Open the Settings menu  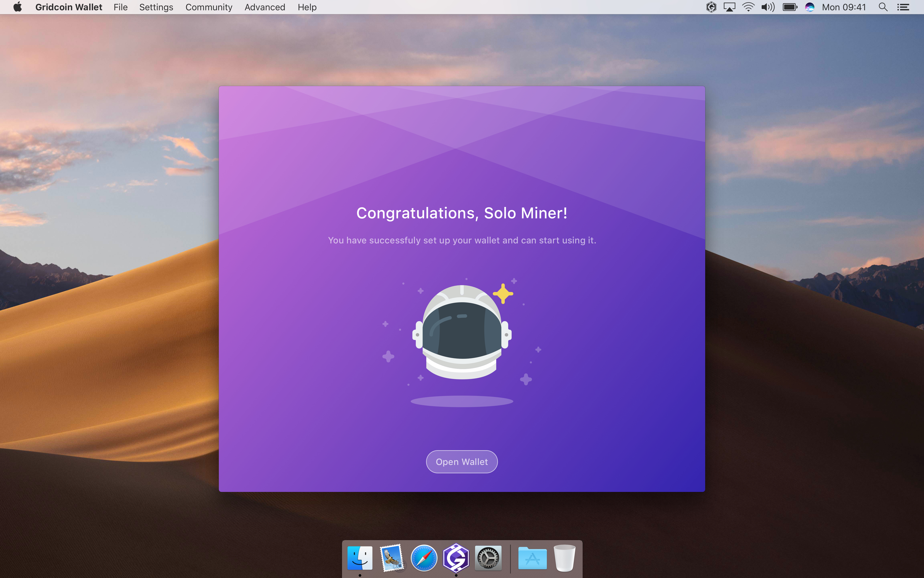[156, 7]
